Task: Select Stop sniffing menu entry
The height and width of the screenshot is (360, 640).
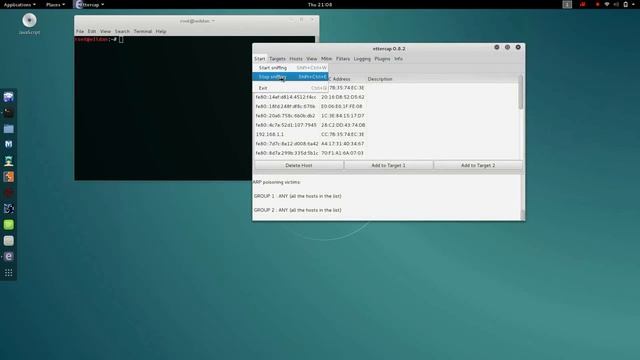Action: click(x=291, y=77)
